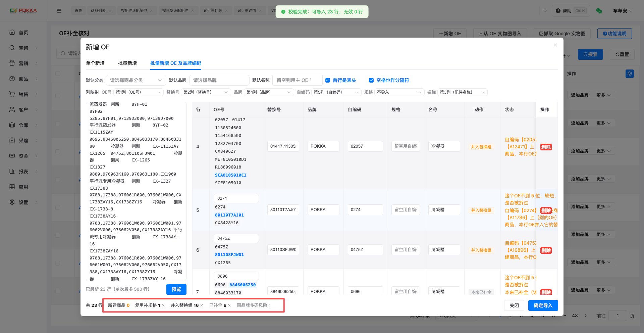Viewport: 644px width, 333px height.
Task: Open the 采购 sidebar menu
Action: click(x=23, y=141)
